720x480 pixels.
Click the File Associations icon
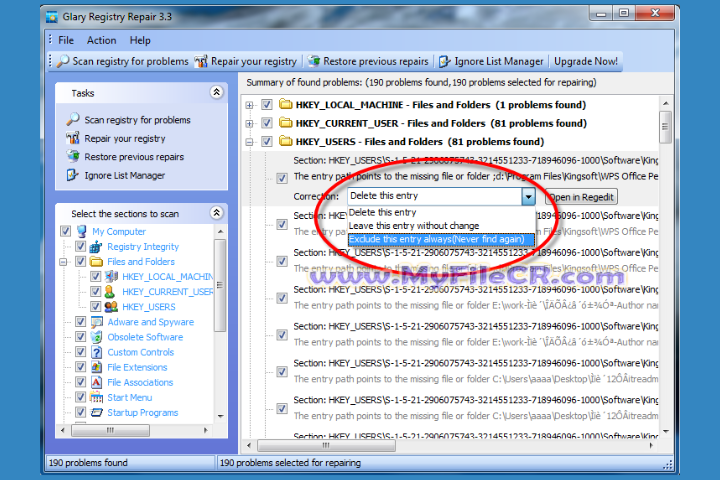coord(96,382)
